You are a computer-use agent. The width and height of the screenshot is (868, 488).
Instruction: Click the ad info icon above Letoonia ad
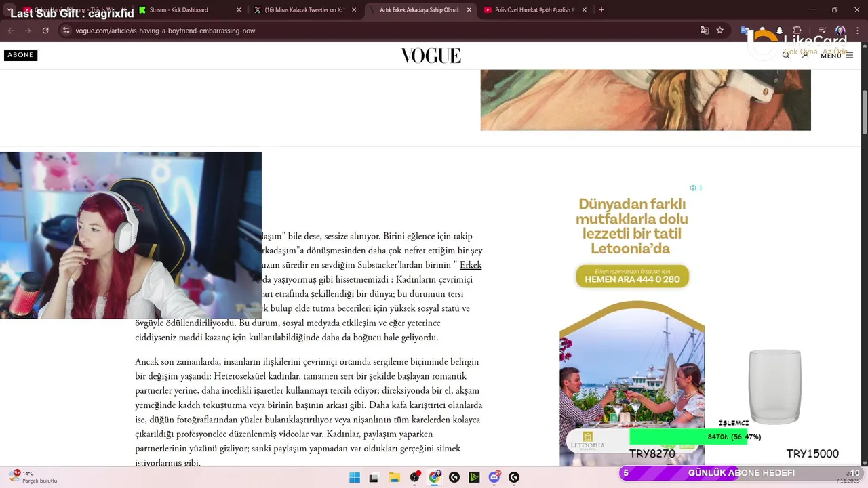point(693,188)
